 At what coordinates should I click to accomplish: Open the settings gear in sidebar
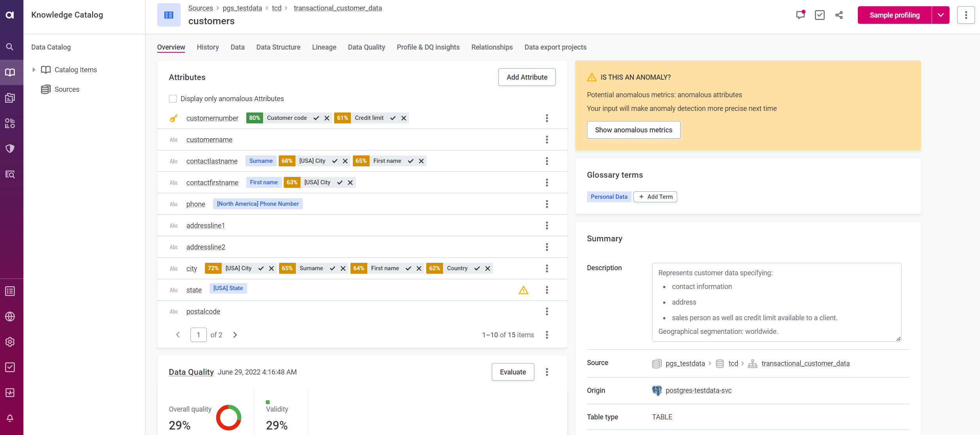click(x=10, y=342)
